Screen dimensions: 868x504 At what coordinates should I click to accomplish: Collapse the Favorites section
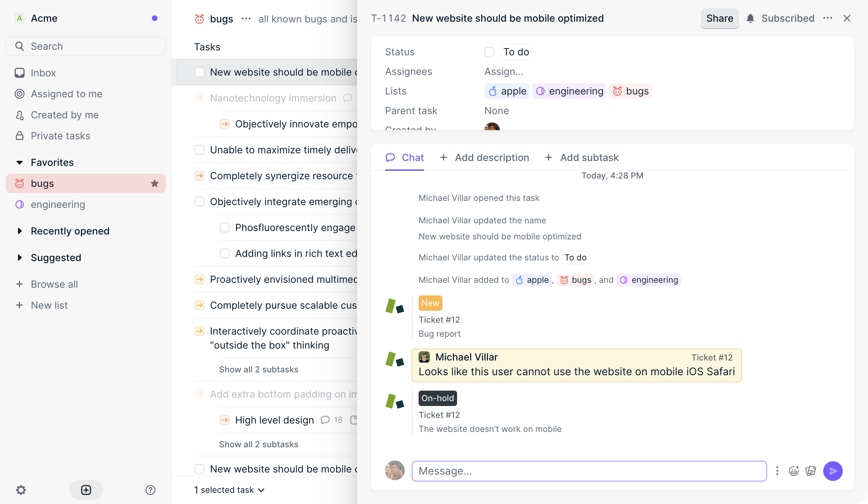tap(20, 162)
